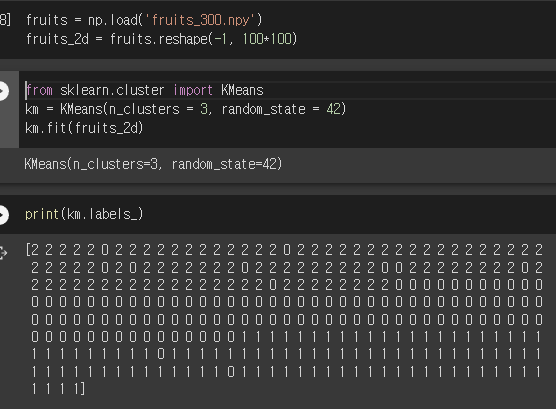Image resolution: width=556 pixels, height=409 pixels.
Task: Click the 'fruits_300.npy' string literal
Action: (x=200, y=20)
